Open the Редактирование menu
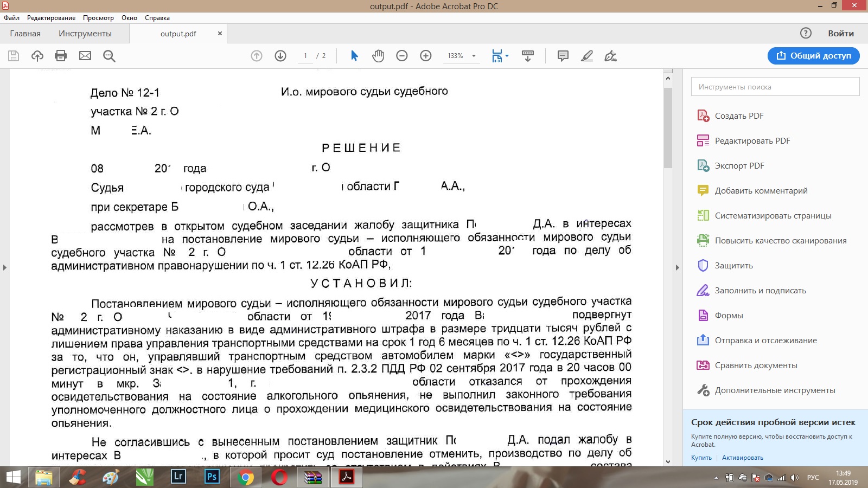 point(51,18)
